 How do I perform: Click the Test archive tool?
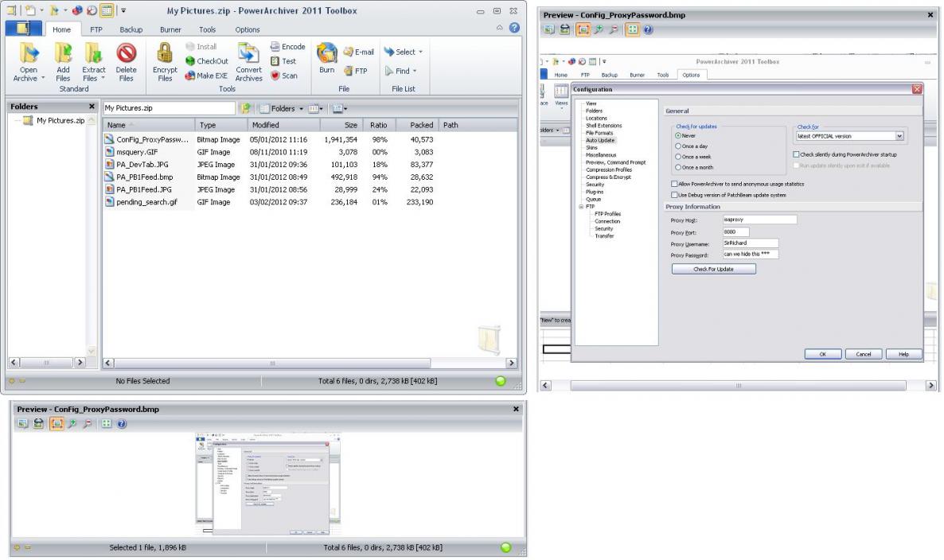tap(283, 60)
